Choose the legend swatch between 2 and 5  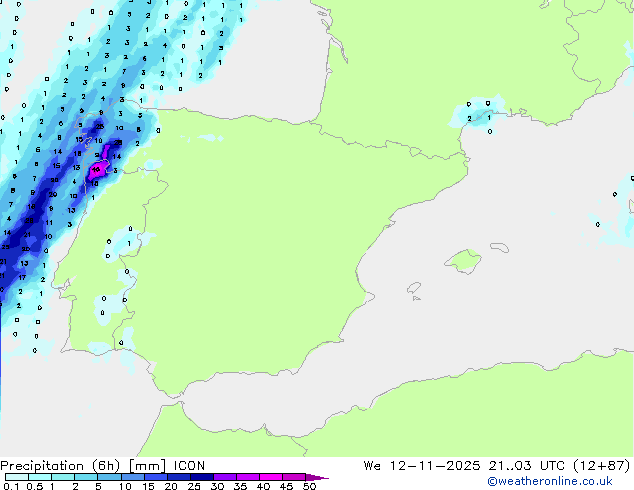pos(86,477)
